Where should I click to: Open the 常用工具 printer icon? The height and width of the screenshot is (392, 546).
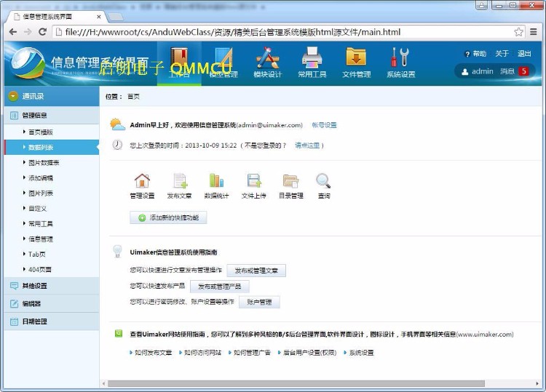coord(312,57)
